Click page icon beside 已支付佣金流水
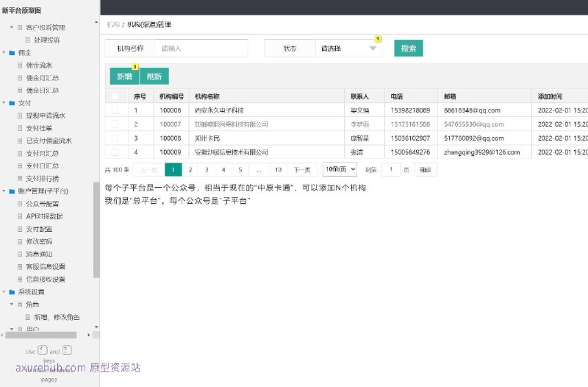 pos(20,141)
